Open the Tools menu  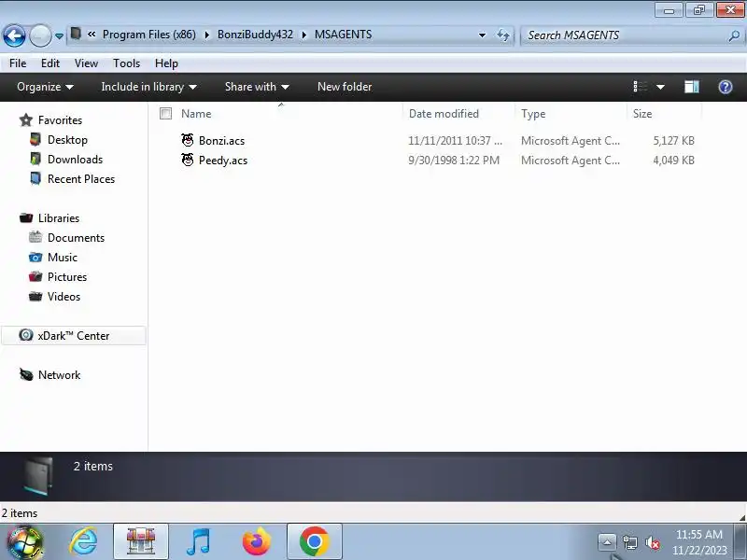point(126,63)
